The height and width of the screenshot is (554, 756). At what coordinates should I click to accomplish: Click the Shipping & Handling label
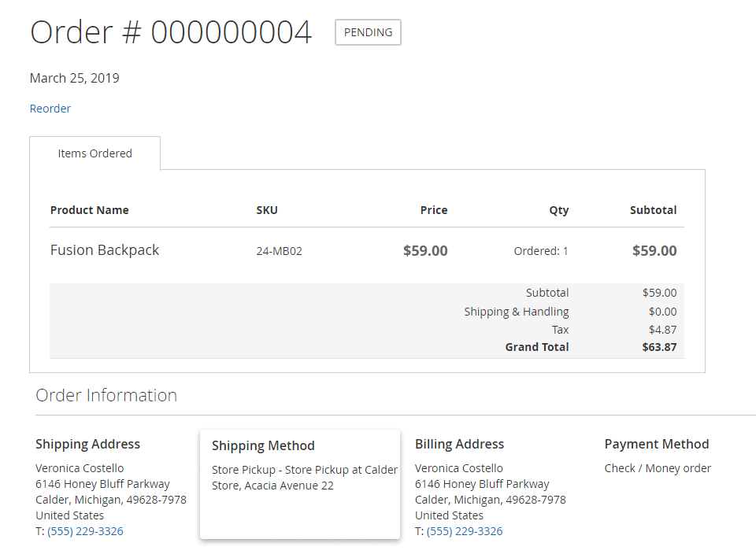coord(516,312)
